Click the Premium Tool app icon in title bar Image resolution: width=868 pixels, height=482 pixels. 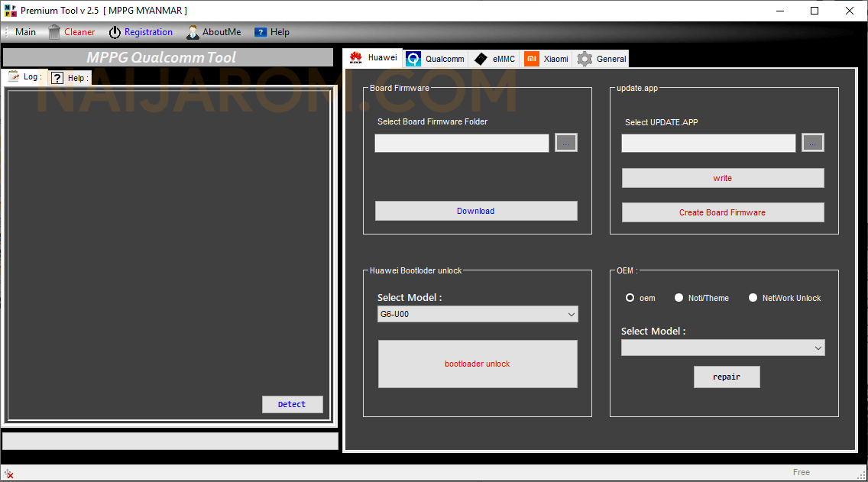pos(10,11)
